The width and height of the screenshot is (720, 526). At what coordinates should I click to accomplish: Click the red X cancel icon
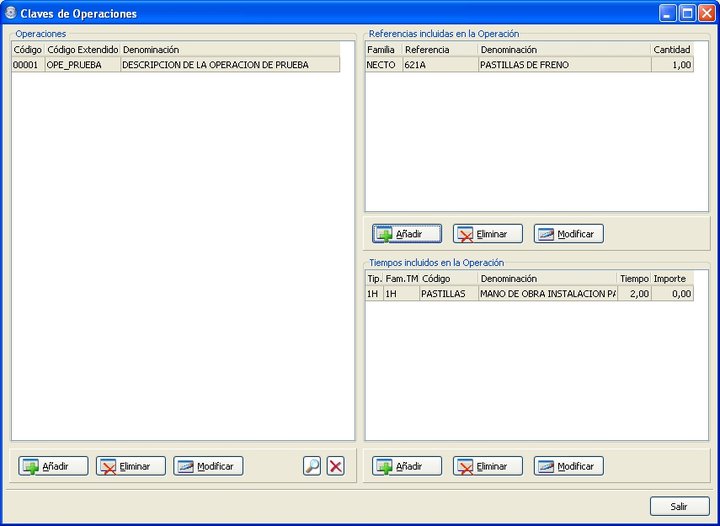tap(336, 466)
